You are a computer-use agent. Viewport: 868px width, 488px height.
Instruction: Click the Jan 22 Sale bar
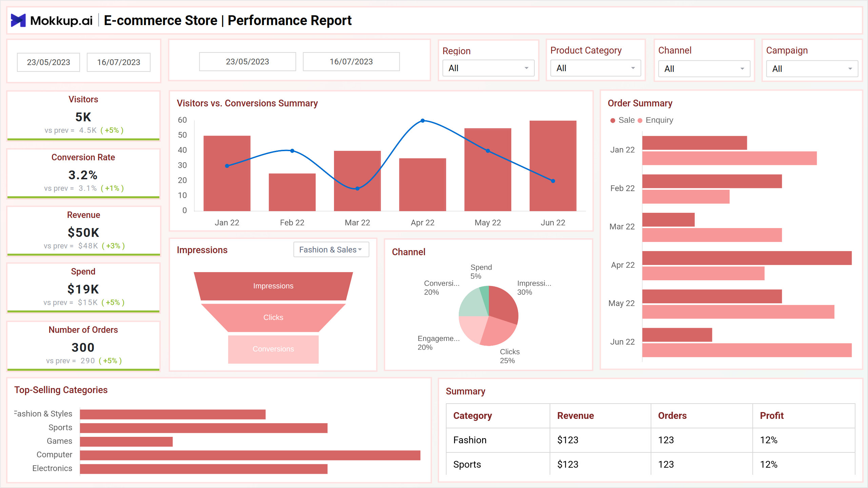pyautogui.click(x=694, y=143)
